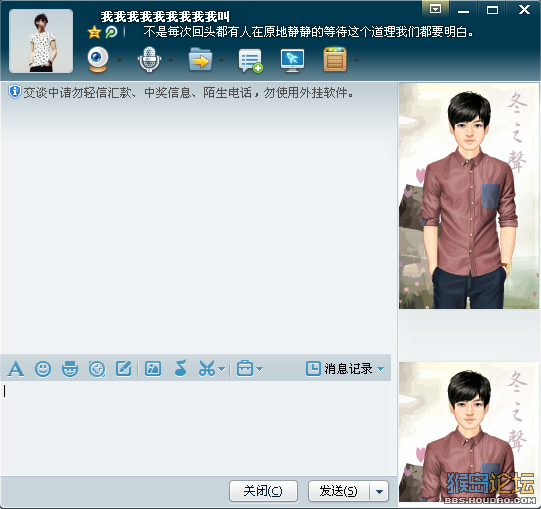Click the security info shield icon

(x=14, y=92)
